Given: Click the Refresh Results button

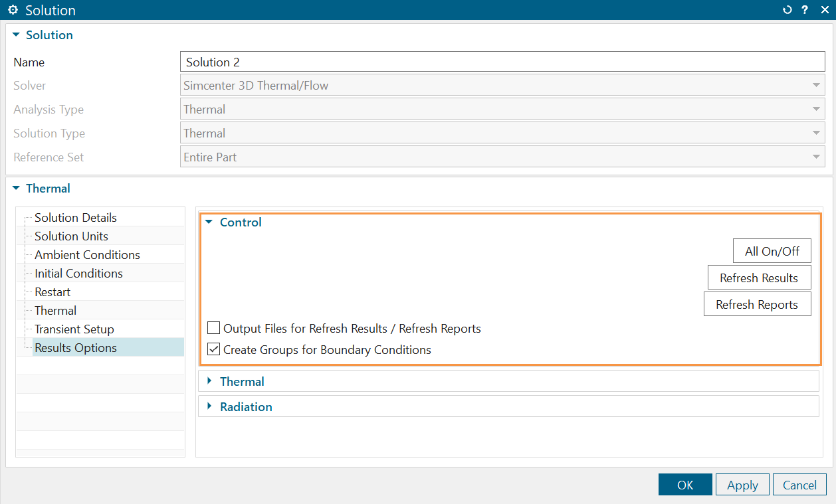Looking at the screenshot, I should coord(758,278).
